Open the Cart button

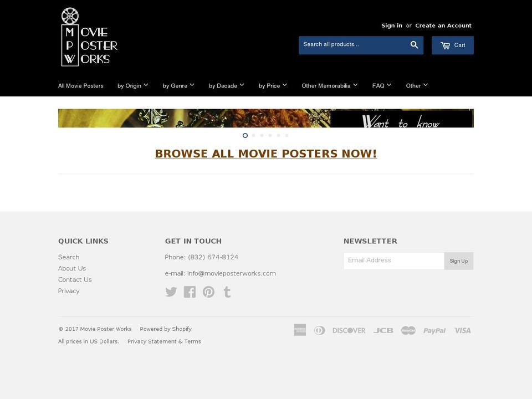[453, 45]
